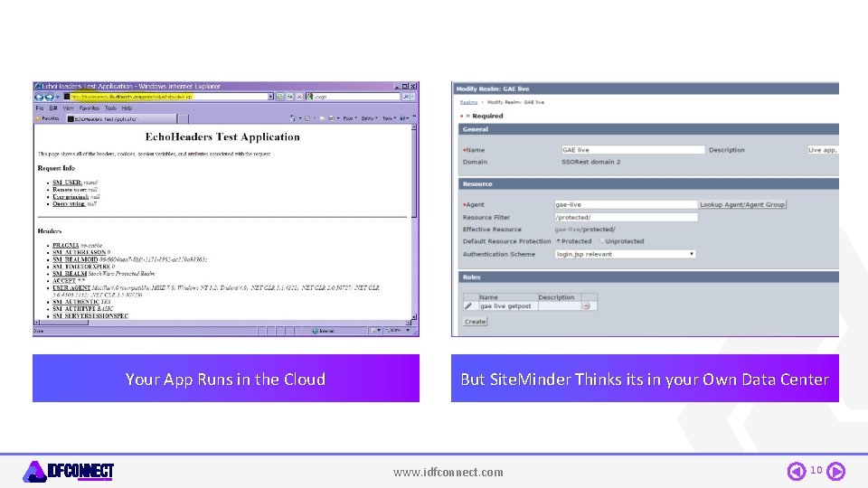Click the horizontal scrollbar in IE

click(222, 323)
